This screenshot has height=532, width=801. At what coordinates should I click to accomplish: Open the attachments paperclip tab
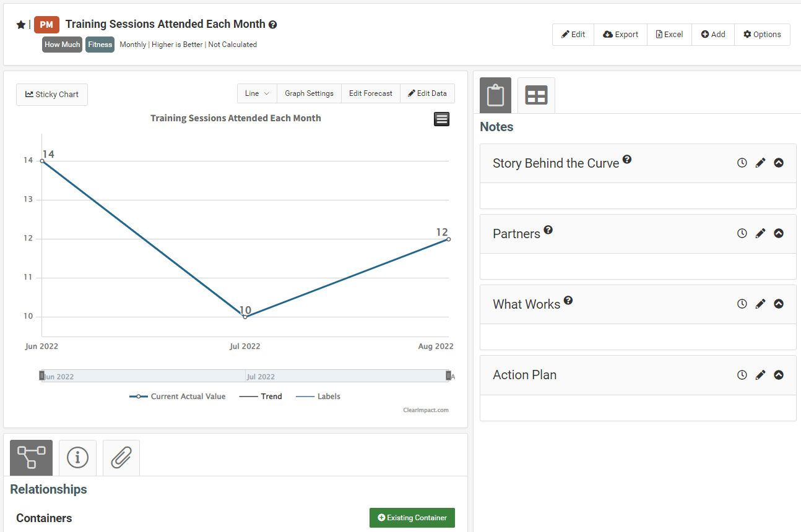point(121,458)
